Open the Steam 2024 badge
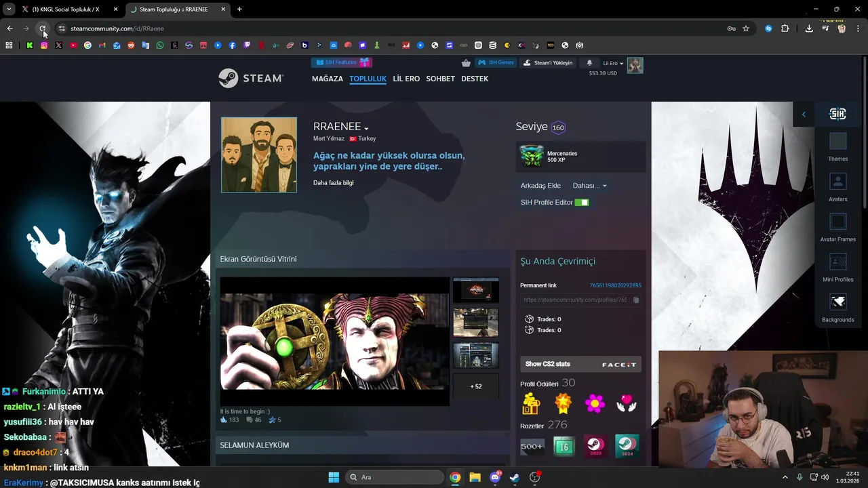The height and width of the screenshot is (488, 868). (627, 446)
